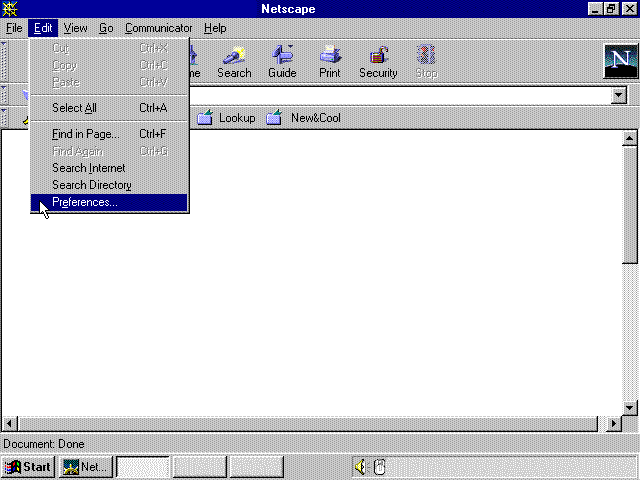Screen dimensions: 640x480
Task: Open the Guide toolbar button
Action: (282, 62)
